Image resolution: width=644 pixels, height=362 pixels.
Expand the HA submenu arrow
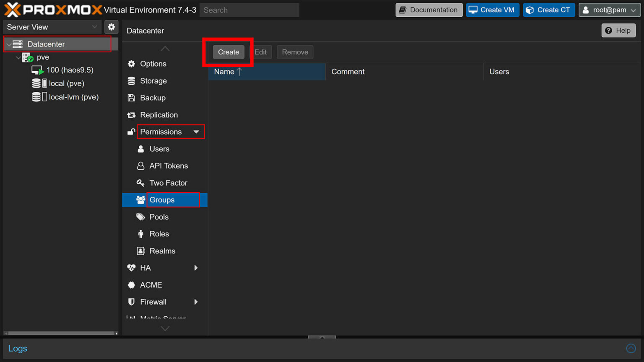(196, 268)
